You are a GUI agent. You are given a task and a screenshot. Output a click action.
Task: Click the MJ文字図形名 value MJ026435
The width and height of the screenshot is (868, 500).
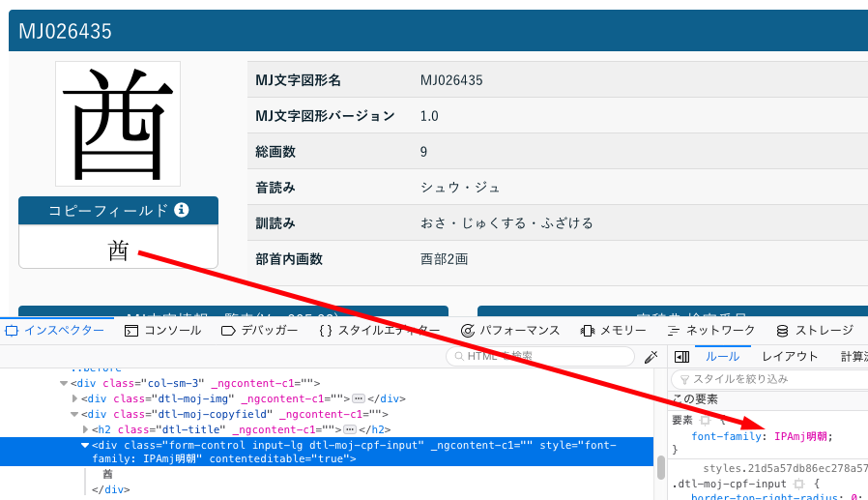pyautogui.click(x=451, y=80)
